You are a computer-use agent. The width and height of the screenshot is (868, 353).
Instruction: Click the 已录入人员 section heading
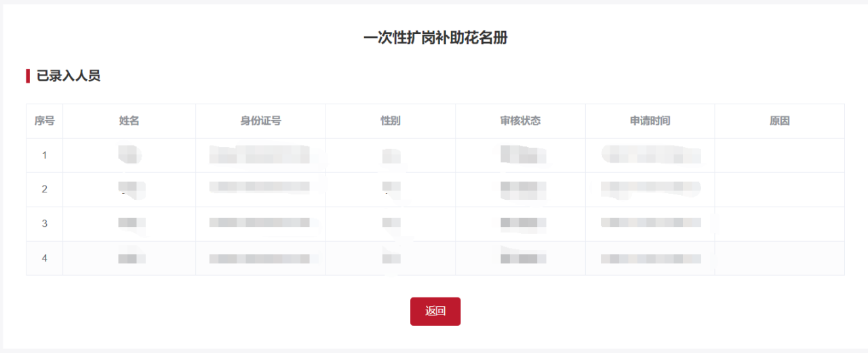click(68, 76)
